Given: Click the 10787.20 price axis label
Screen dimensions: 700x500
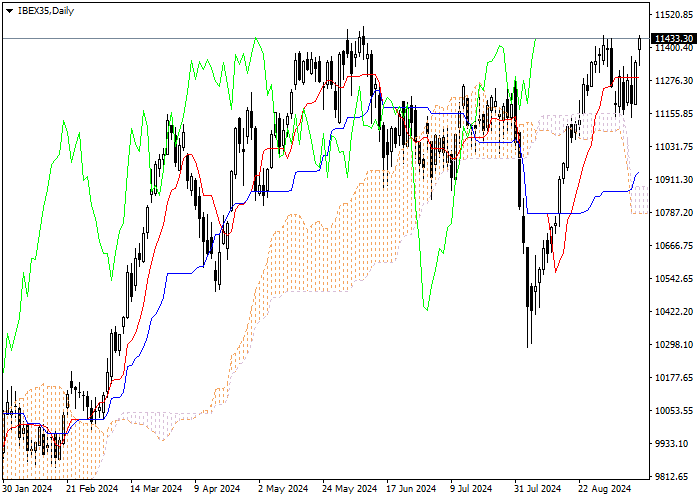Looking at the screenshot, I should coord(674,213).
